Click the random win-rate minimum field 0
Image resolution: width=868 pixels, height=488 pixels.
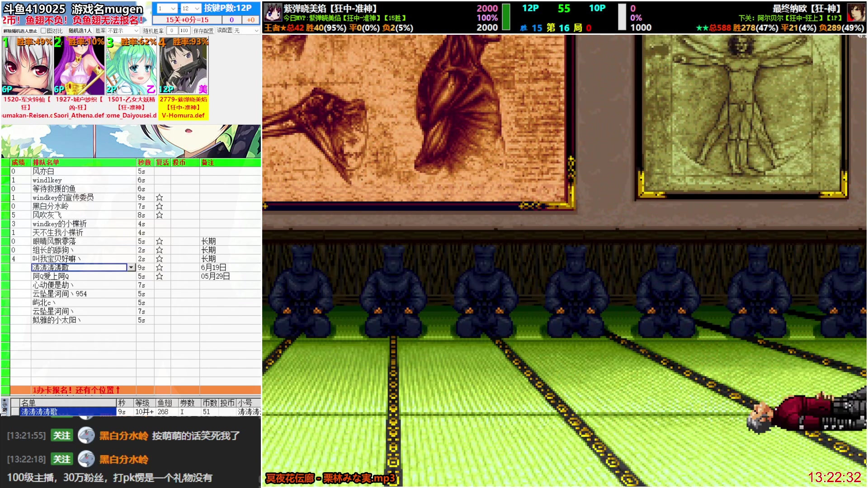click(172, 31)
